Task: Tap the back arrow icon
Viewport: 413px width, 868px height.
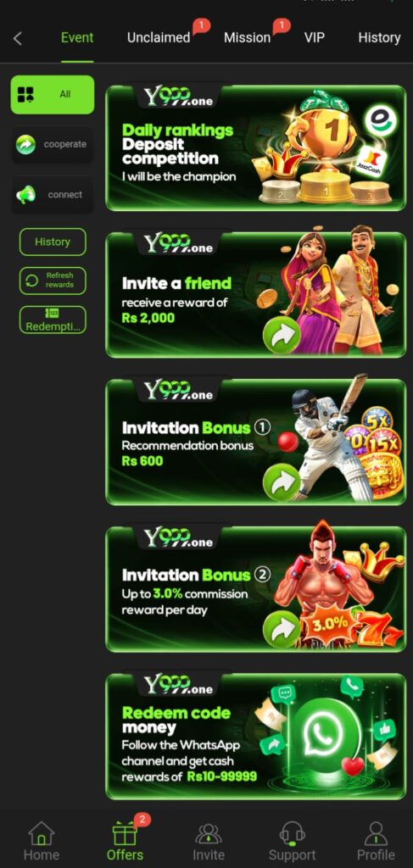Action: [18, 38]
